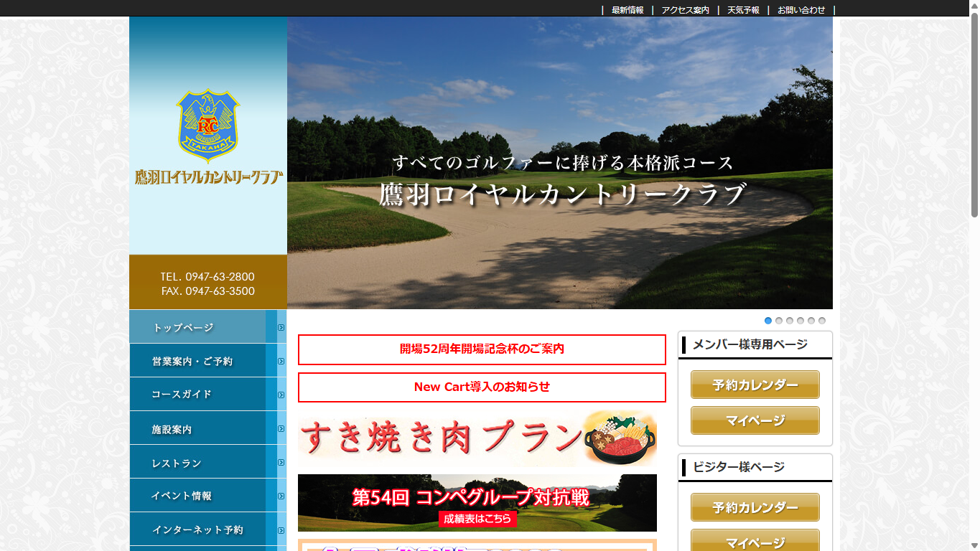This screenshot has width=980, height=551.
Task: Select fourth slideshow indicator dot
Action: click(801, 321)
